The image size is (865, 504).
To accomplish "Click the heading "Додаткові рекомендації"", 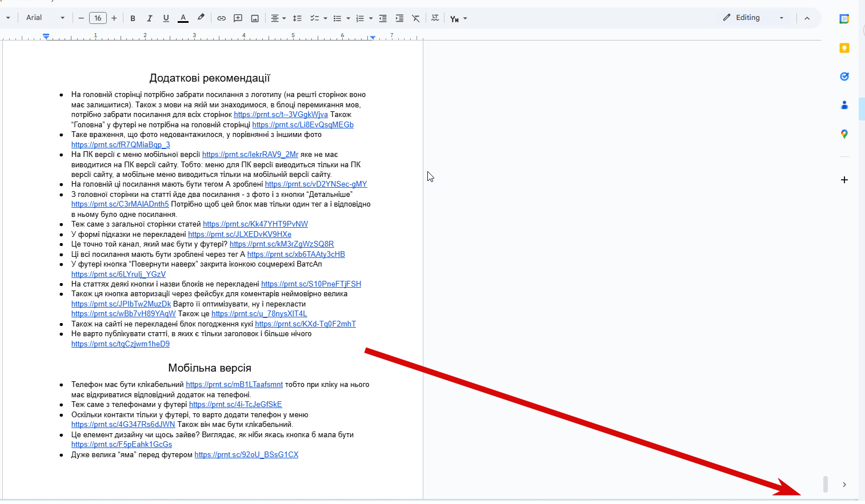I will pyautogui.click(x=210, y=78).
